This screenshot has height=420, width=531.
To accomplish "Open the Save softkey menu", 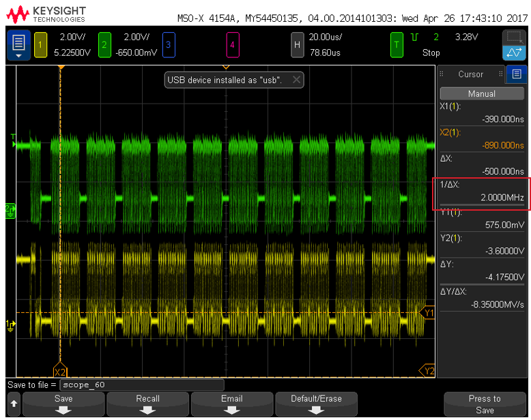I will tap(63, 404).
